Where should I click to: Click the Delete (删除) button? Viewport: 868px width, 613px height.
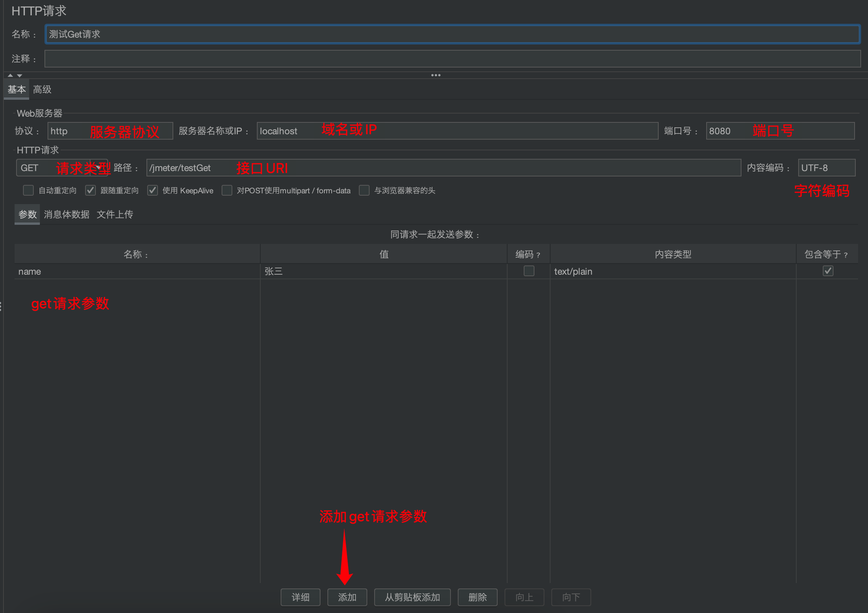point(477,597)
